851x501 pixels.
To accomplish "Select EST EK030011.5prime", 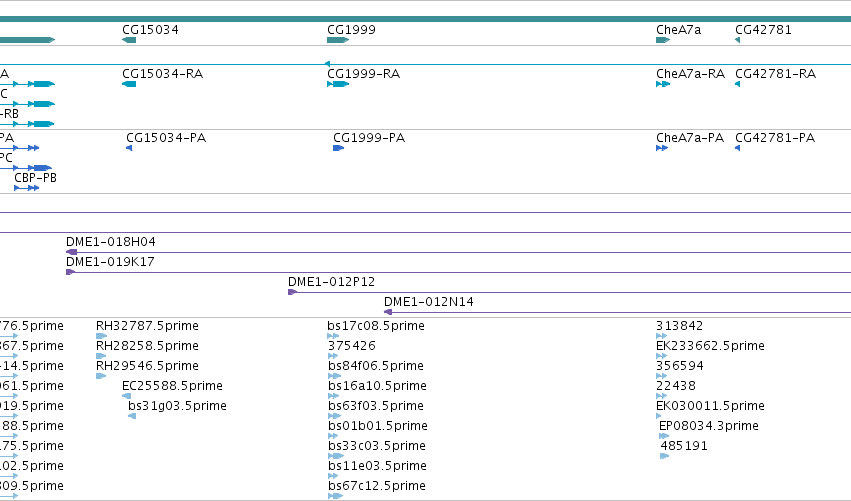I will coord(710,407).
